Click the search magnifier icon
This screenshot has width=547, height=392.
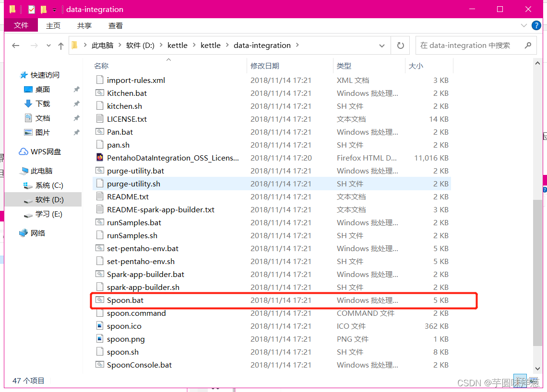(528, 46)
